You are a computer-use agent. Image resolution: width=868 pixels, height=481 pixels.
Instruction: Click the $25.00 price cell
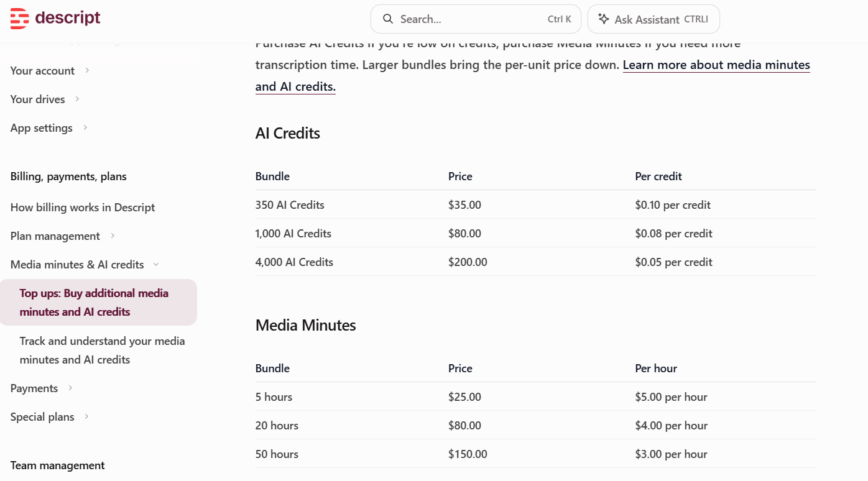click(464, 397)
